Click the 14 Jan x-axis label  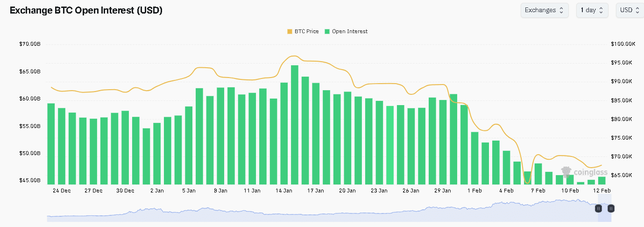284,191
